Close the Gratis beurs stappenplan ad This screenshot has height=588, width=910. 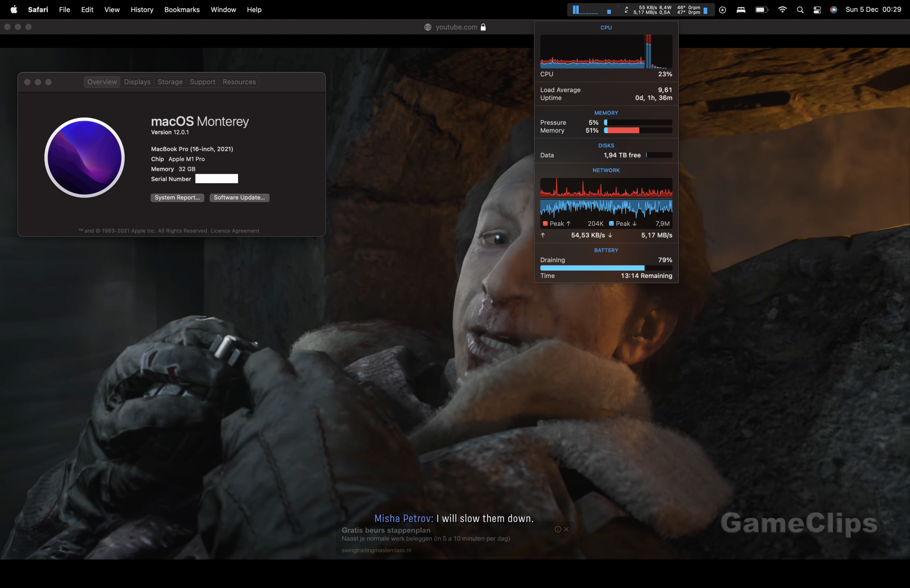[566, 529]
